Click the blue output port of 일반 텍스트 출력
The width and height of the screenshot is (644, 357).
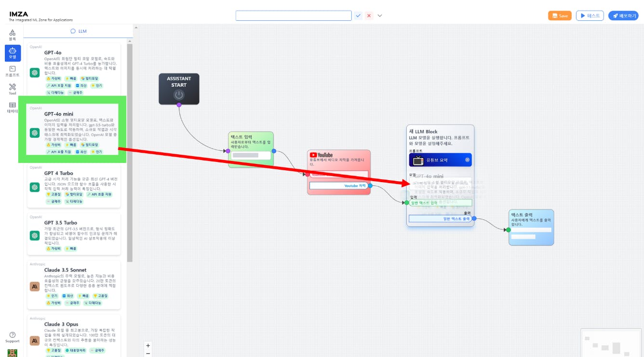click(x=474, y=219)
